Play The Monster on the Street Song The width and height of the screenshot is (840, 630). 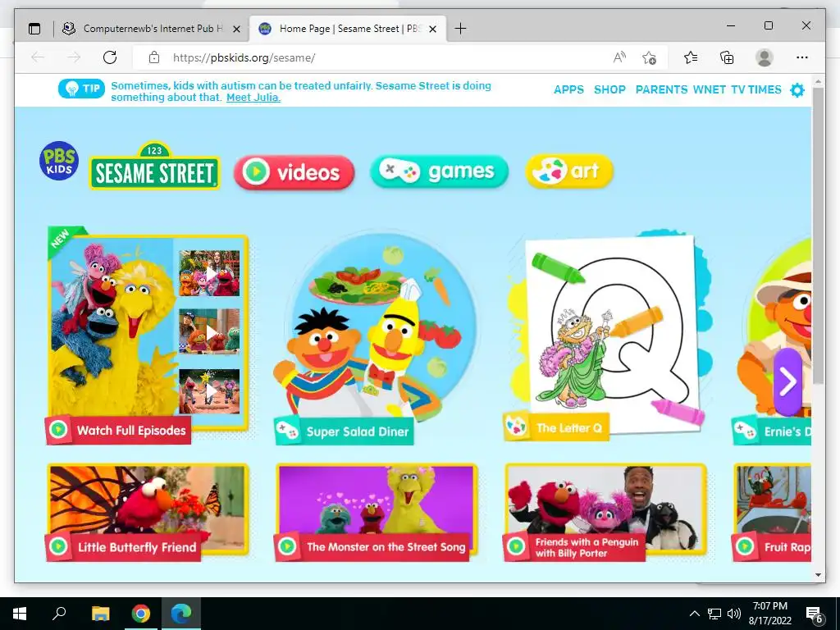[x=376, y=513]
